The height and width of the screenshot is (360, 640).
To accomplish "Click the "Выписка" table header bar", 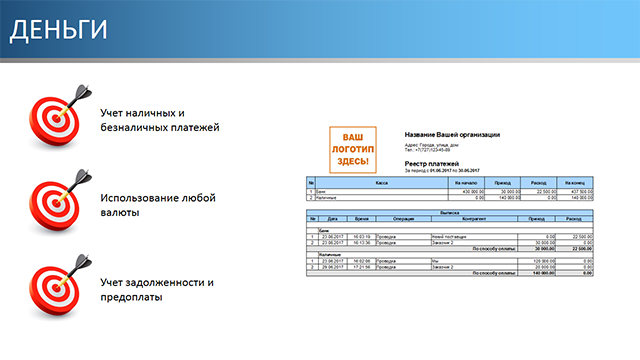I will click(450, 213).
